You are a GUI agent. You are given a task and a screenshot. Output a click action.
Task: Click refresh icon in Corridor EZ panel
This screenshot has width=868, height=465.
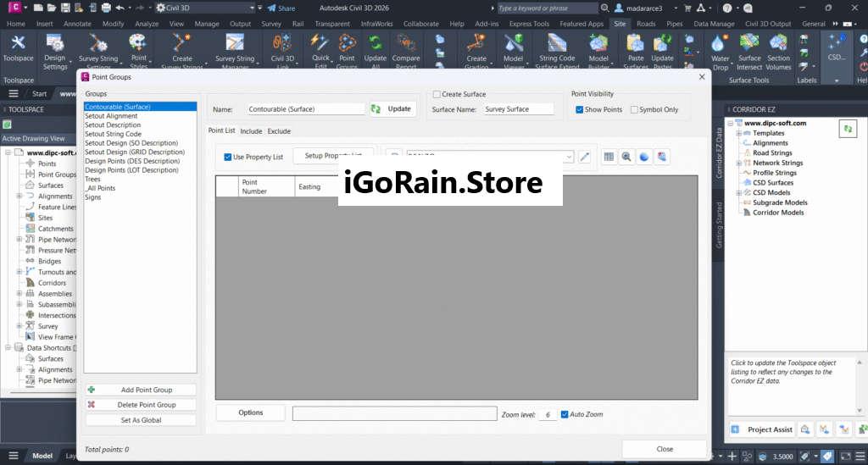click(848, 129)
